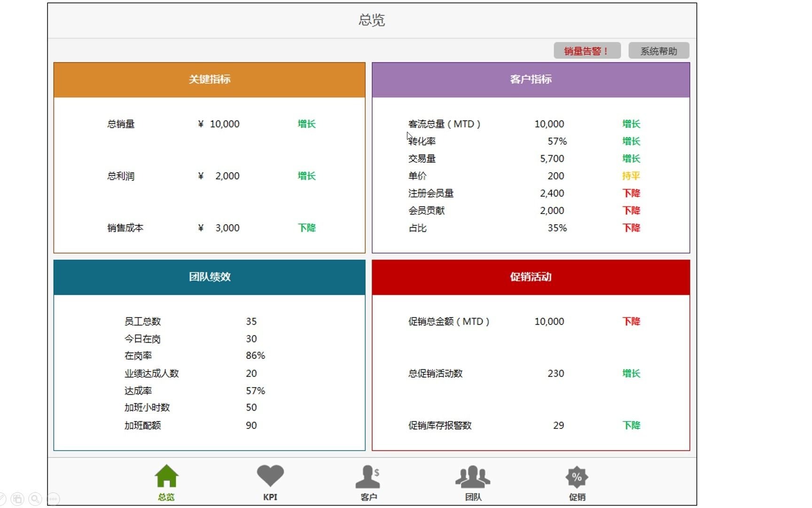Click the 销售成本 label
The width and height of the screenshot is (812, 508).
click(x=125, y=228)
